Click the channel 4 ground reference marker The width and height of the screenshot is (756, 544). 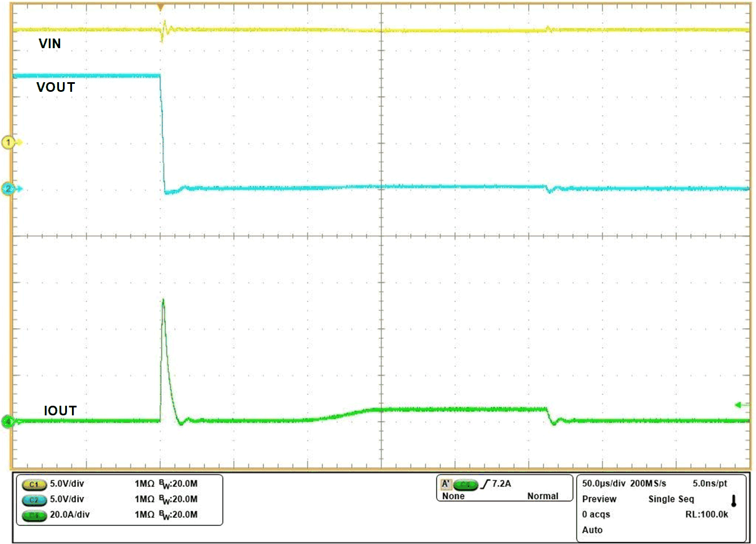(x=8, y=420)
